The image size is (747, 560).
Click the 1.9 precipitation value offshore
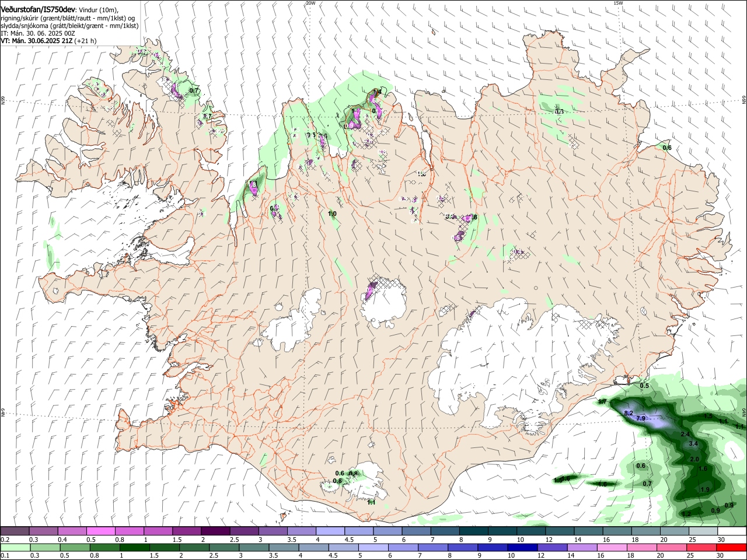point(705,490)
